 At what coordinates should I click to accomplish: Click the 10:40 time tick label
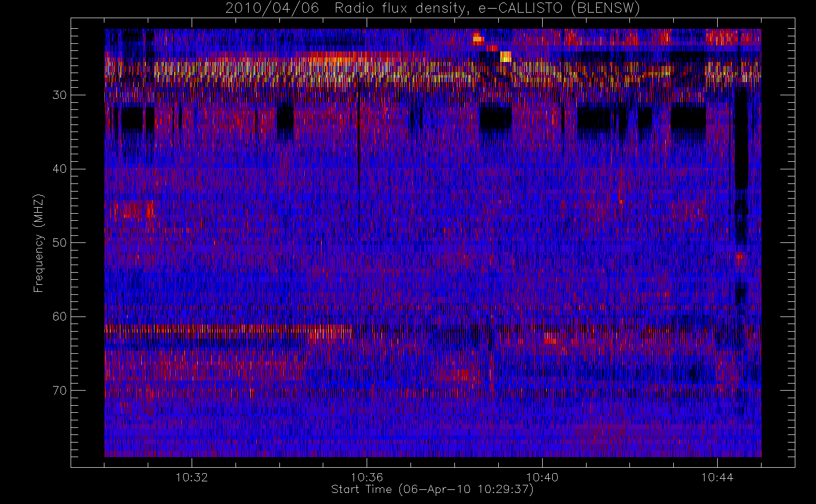click(x=542, y=477)
